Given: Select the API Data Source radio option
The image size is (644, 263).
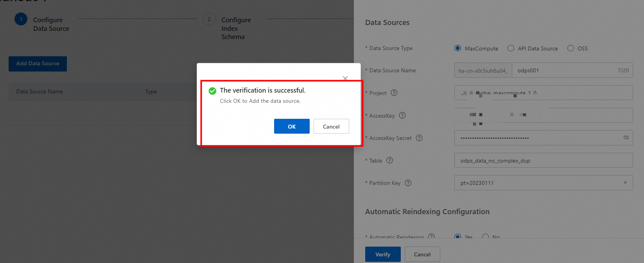Looking at the screenshot, I should [511, 48].
